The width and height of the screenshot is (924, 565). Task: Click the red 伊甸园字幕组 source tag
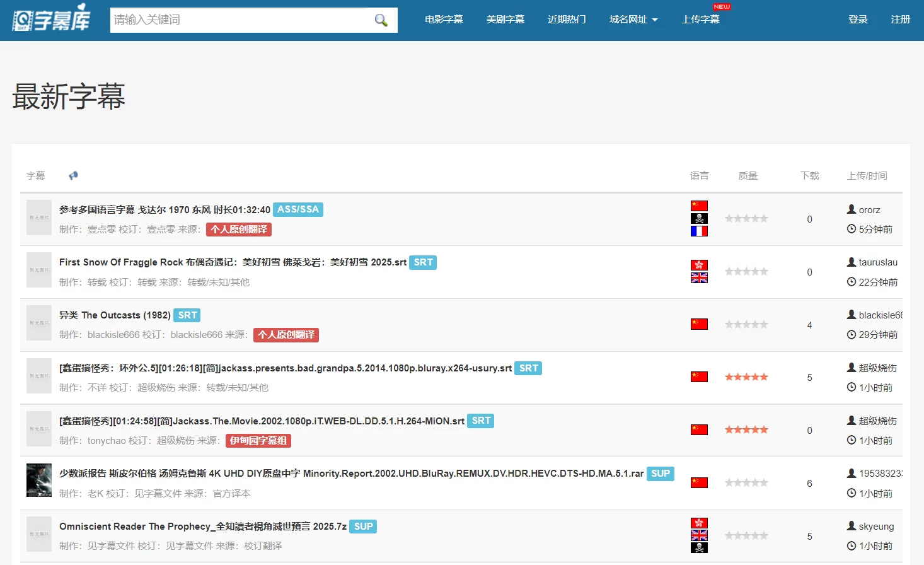pos(258,441)
